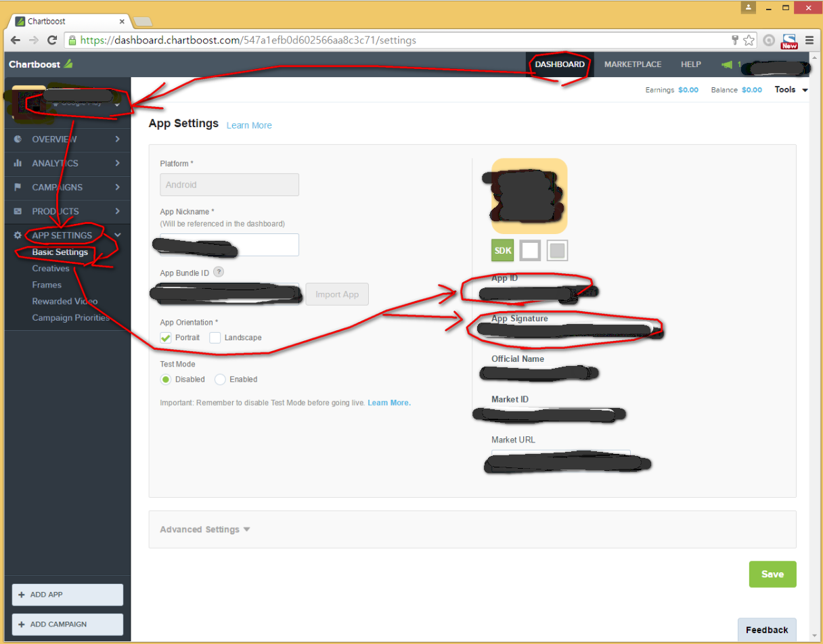Open the Chrome user profile button

[x=749, y=7]
